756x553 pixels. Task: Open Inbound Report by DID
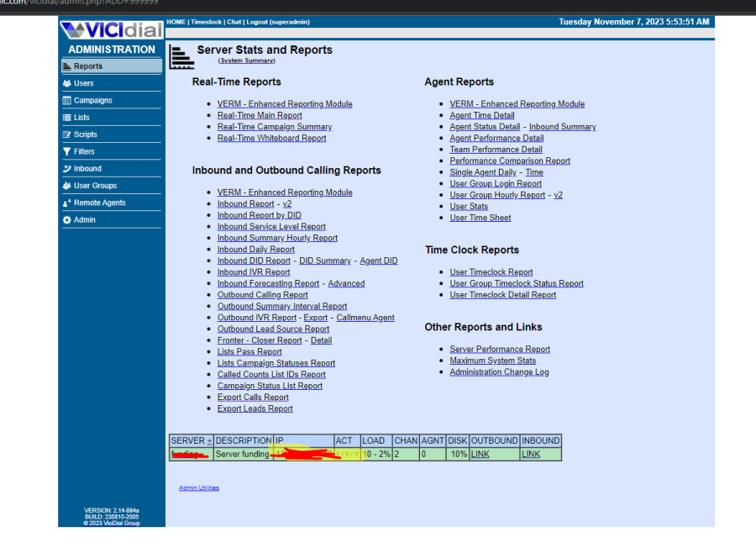[259, 215]
